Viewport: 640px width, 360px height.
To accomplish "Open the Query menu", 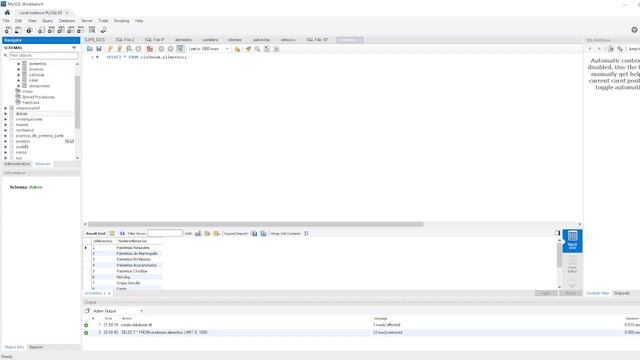I will tap(47, 20).
